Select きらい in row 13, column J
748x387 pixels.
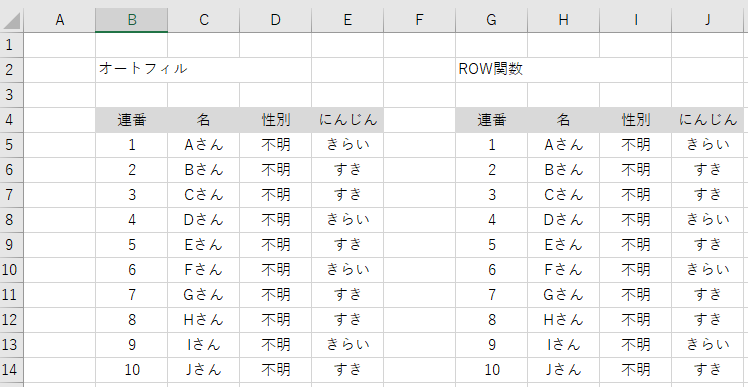[x=708, y=345]
